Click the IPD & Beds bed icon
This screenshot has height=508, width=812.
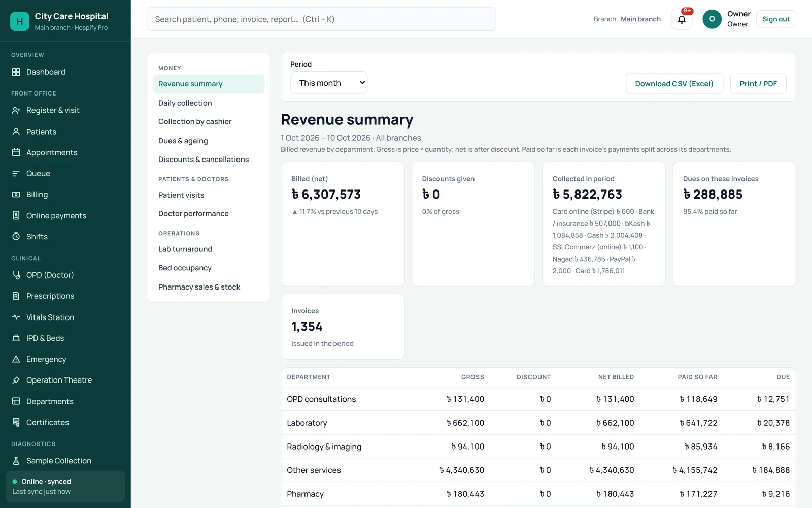click(16, 338)
